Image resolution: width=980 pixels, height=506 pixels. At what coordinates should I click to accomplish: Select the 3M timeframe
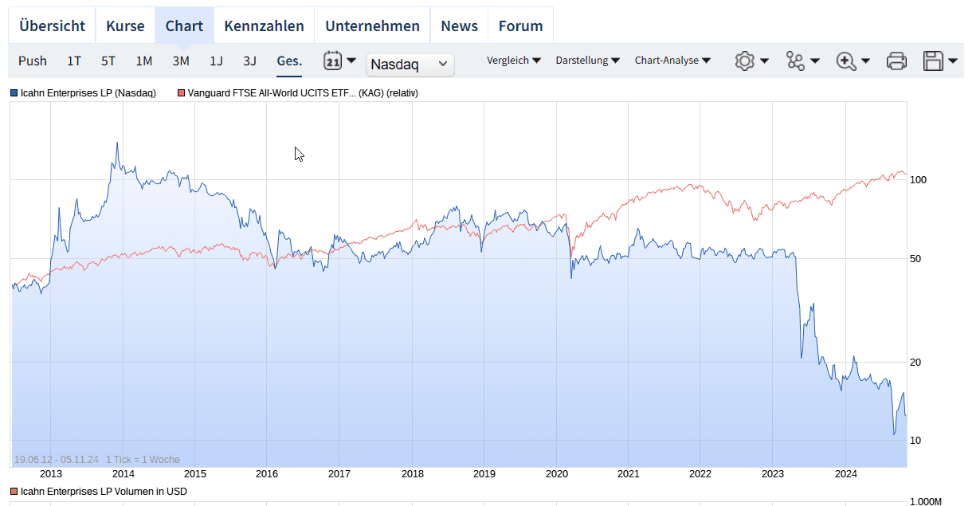point(181,61)
